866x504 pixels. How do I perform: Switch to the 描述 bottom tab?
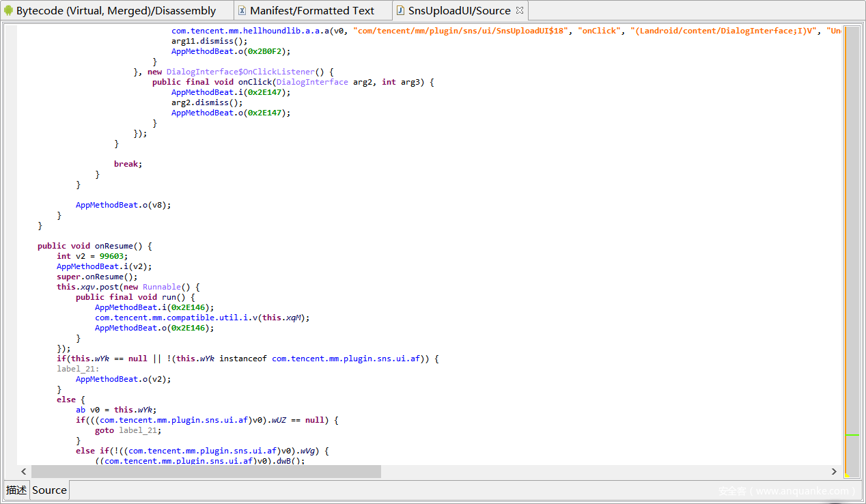(16, 490)
